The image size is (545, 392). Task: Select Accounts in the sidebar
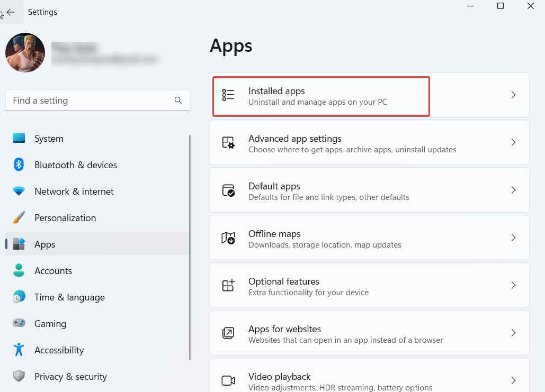53,270
